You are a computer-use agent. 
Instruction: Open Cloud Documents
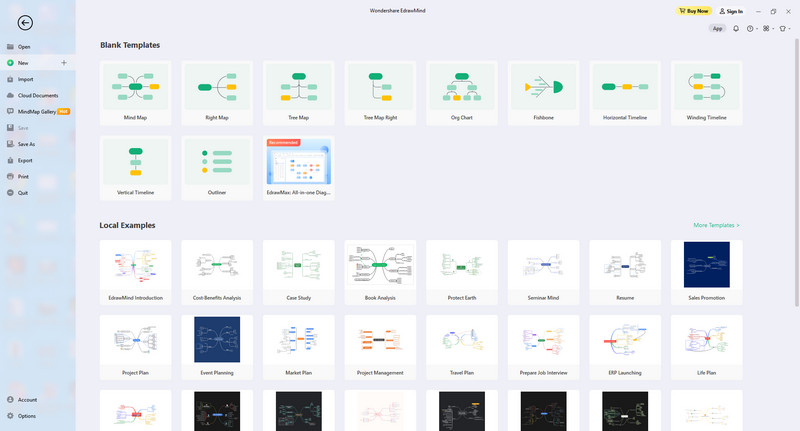38,95
